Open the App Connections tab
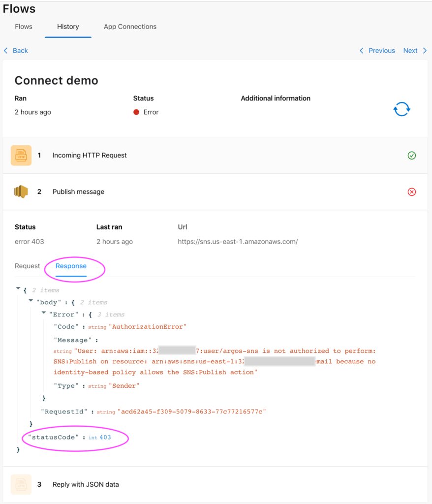 pos(130,27)
